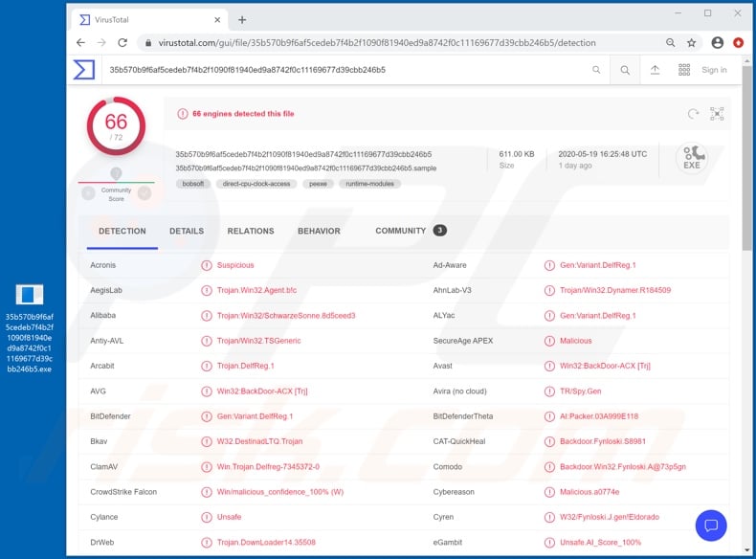Click Comodo Backdoor.Win32.Fynloski result

623,466
